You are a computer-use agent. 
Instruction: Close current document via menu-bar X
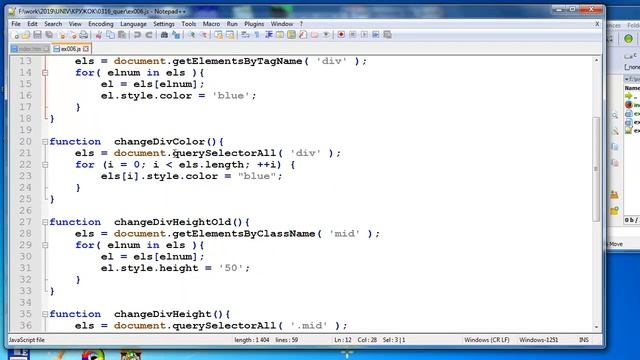tap(597, 24)
